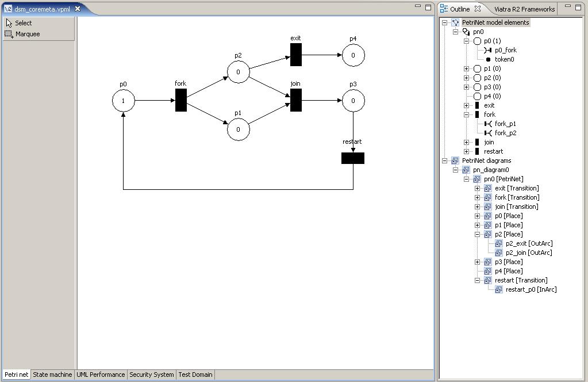Expand the p0 [Place] node

(x=477, y=216)
